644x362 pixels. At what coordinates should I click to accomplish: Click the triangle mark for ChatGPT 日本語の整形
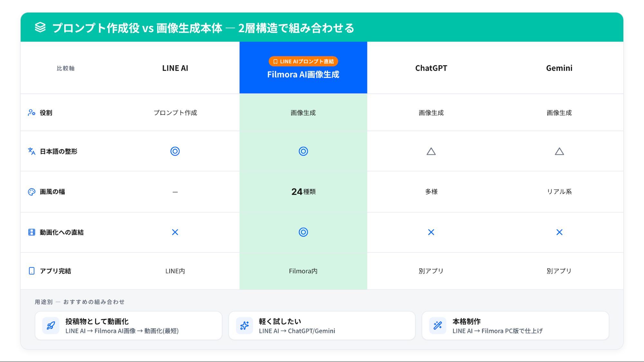[x=431, y=151]
